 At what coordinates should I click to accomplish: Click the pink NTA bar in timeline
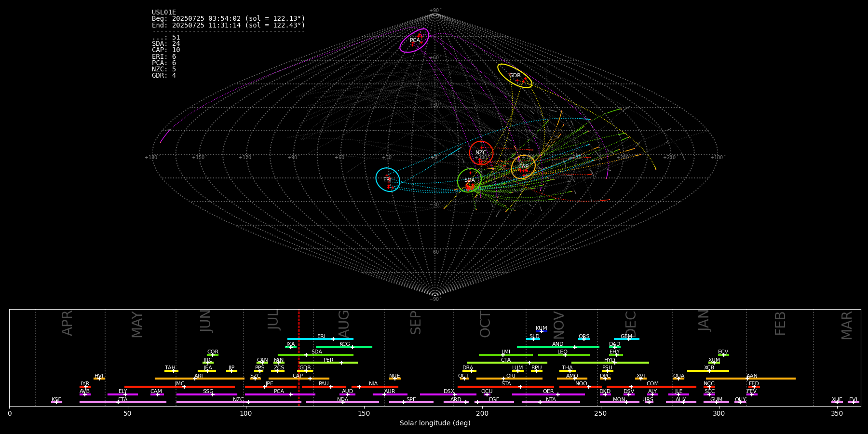(551, 402)
